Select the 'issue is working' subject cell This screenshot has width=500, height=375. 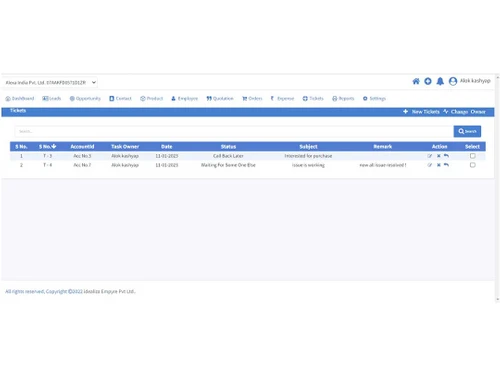tap(308, 165)
